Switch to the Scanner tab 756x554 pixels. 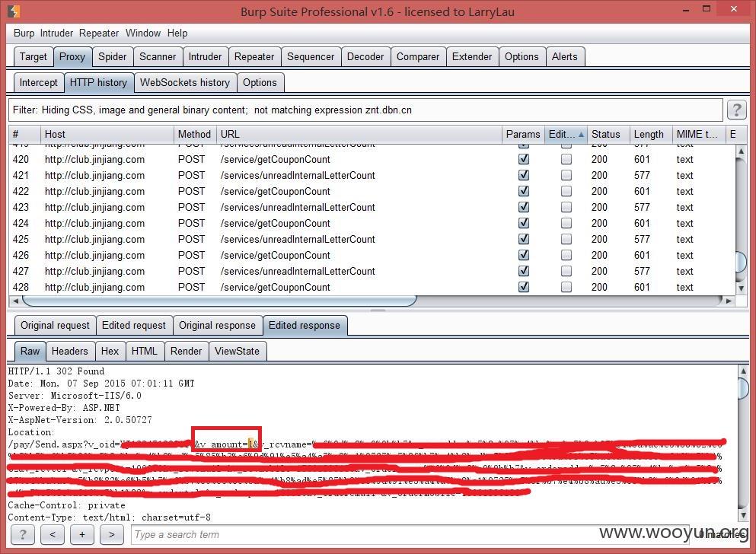pyautogui.click(x=158, y=57)
